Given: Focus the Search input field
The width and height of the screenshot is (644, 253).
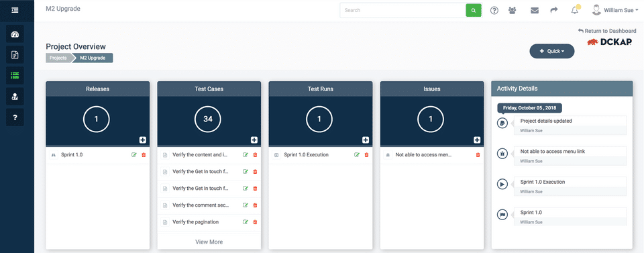Looking at the screenshot, I should (403, 10).
